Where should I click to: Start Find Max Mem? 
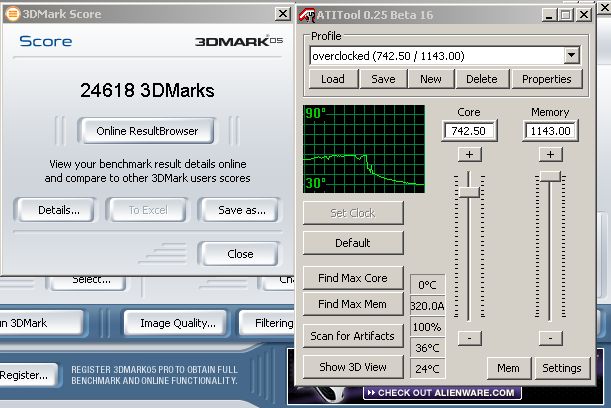point(353,304)
